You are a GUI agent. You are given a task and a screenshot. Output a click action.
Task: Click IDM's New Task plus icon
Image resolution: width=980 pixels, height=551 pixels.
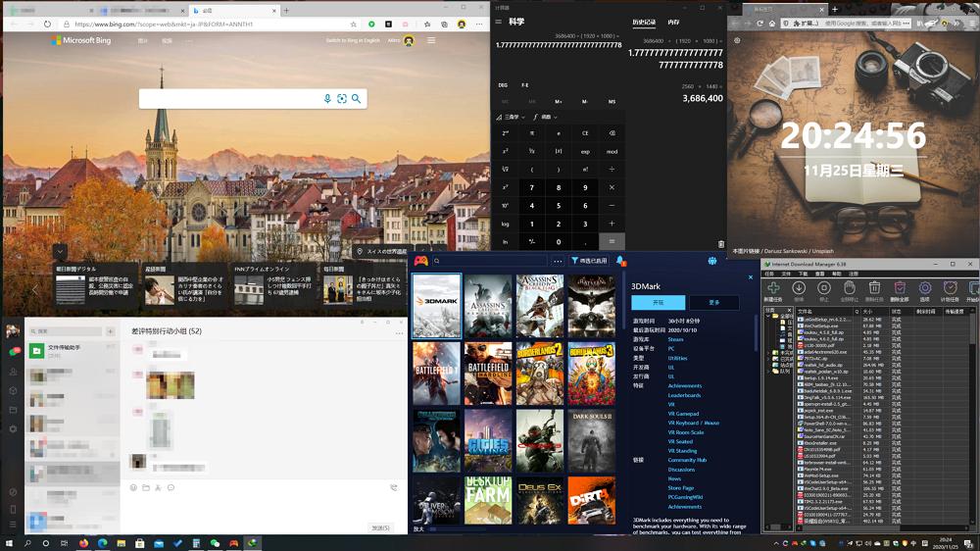click(x=774, y=288)
